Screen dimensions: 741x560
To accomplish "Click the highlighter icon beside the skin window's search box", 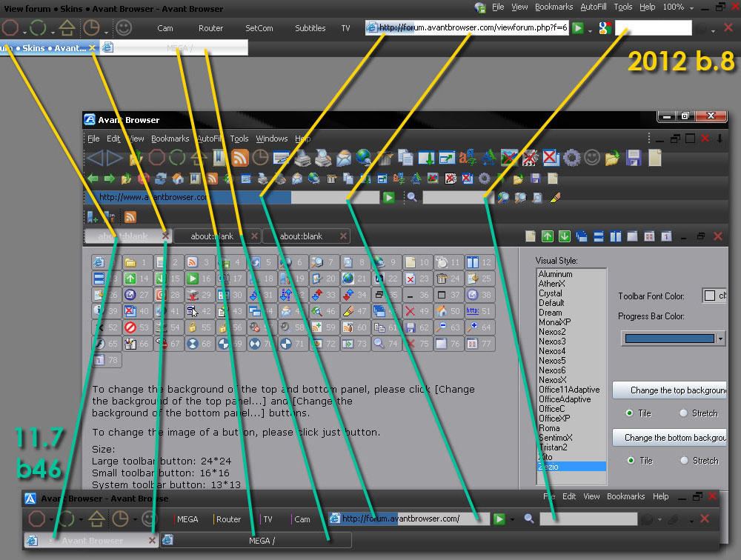I will pyautogui.click(x=555, y=198).
